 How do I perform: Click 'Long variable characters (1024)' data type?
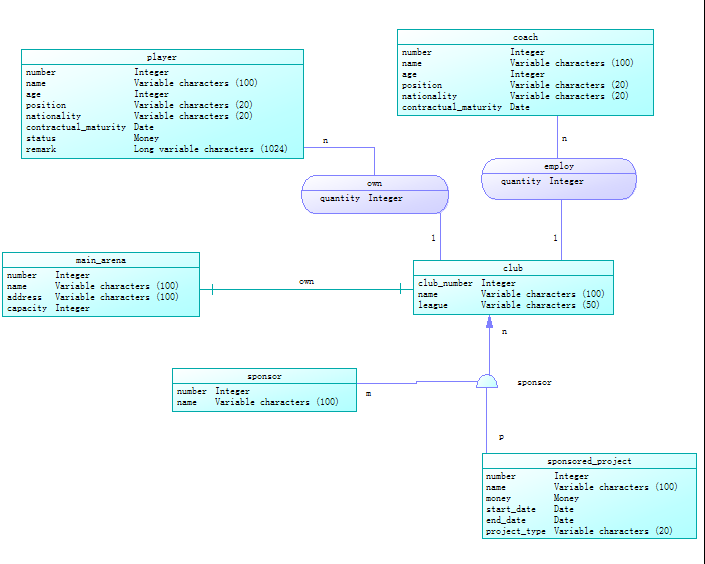click(x=210, y=149)
